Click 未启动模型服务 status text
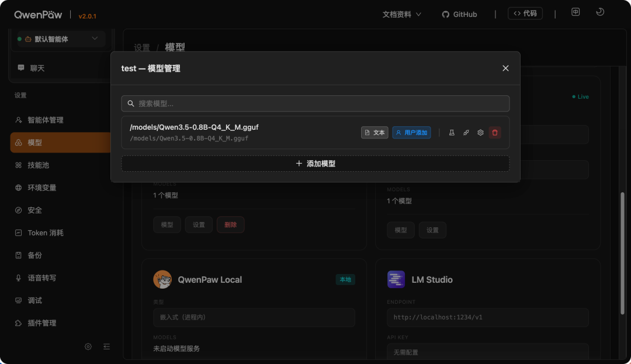 [x=176, y=349]
